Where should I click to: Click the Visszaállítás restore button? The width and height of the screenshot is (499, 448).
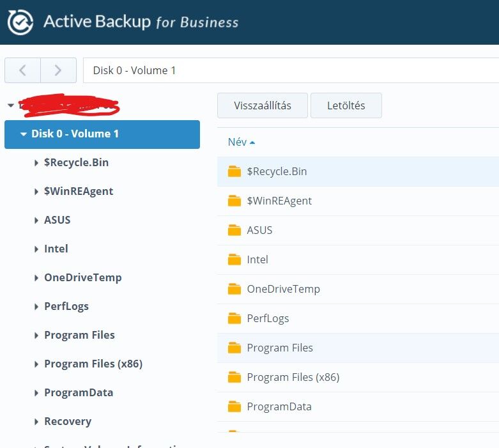coord(263,105)
